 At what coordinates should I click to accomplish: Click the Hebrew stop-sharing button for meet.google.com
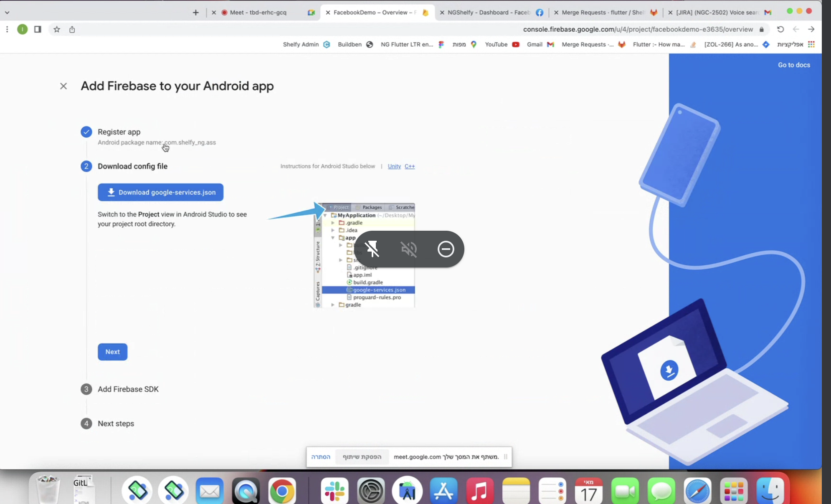click(x=362, y=457)
